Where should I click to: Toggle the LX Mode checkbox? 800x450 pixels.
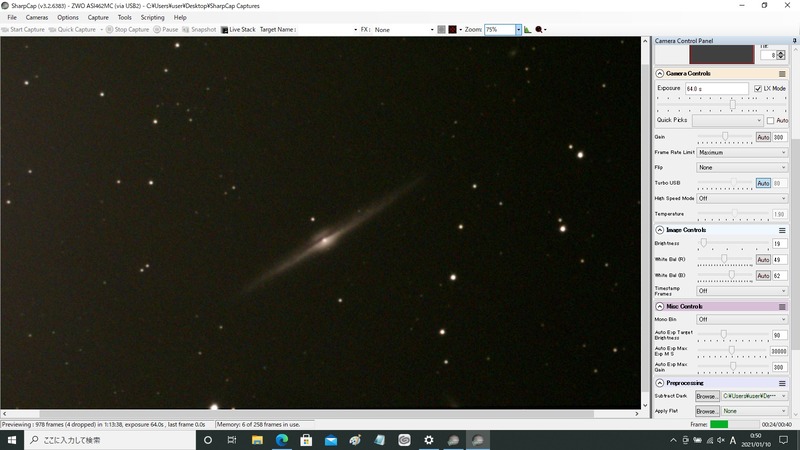[x=758, y=88]
